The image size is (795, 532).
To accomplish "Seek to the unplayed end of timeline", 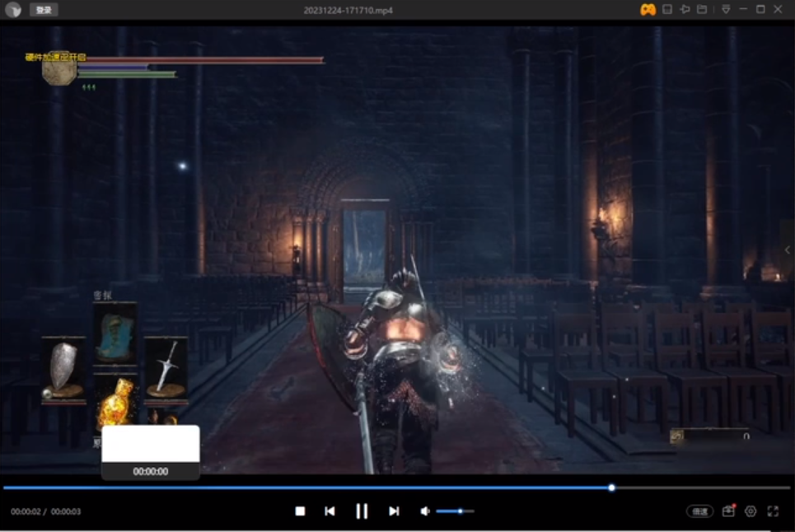I will [703, 488].
